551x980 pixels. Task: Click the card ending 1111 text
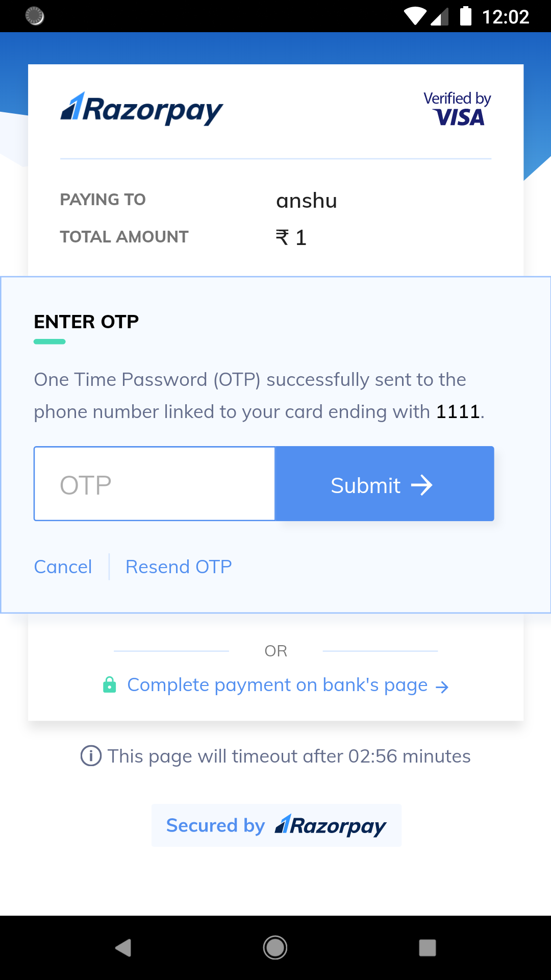(459, 411)
